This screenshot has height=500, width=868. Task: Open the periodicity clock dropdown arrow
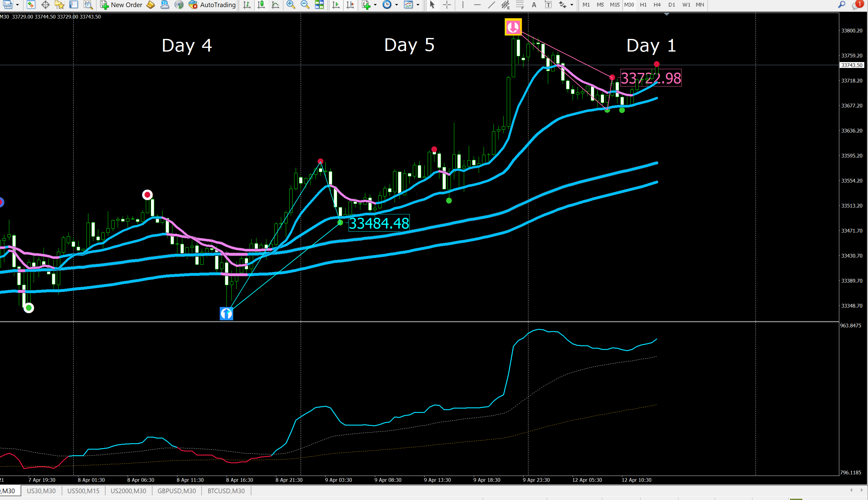tap(396, 5)
